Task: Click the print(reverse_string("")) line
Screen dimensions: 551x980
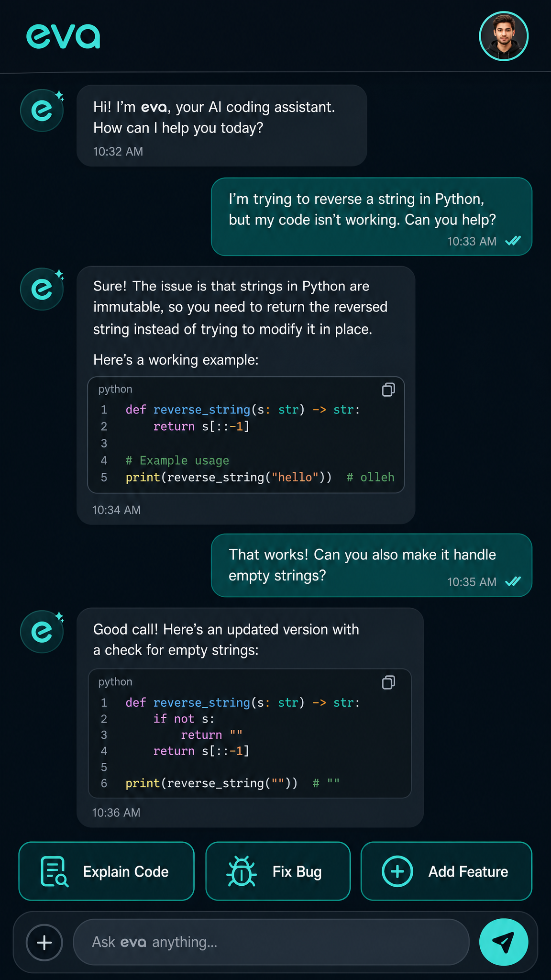Action: [x=211, y=783]
